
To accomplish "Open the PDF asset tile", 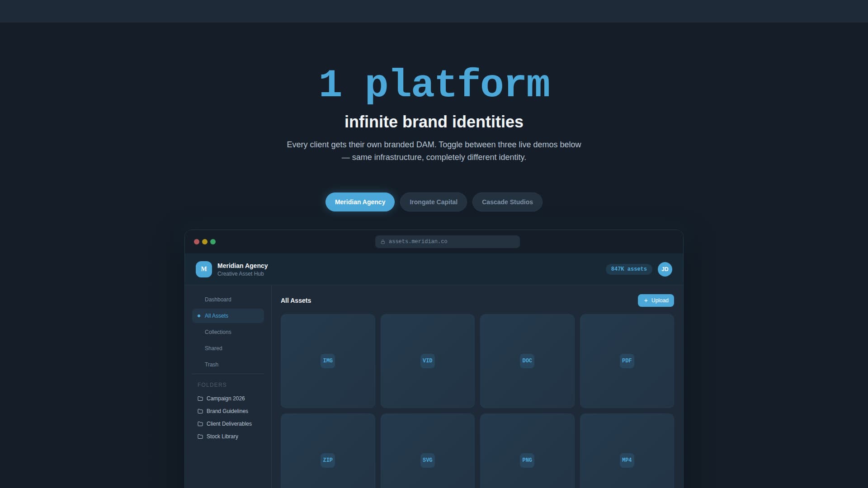I will [x=626, y=361].
